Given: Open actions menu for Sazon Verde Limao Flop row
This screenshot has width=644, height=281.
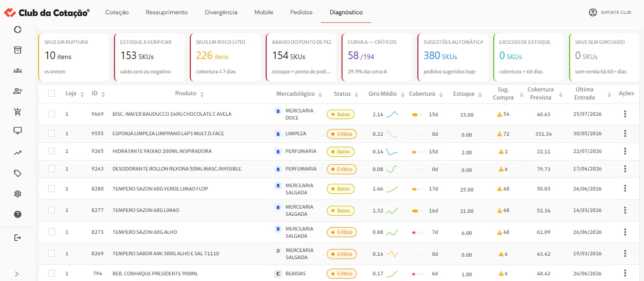Looking at the screenshot, I should click(x=625, y=188).
